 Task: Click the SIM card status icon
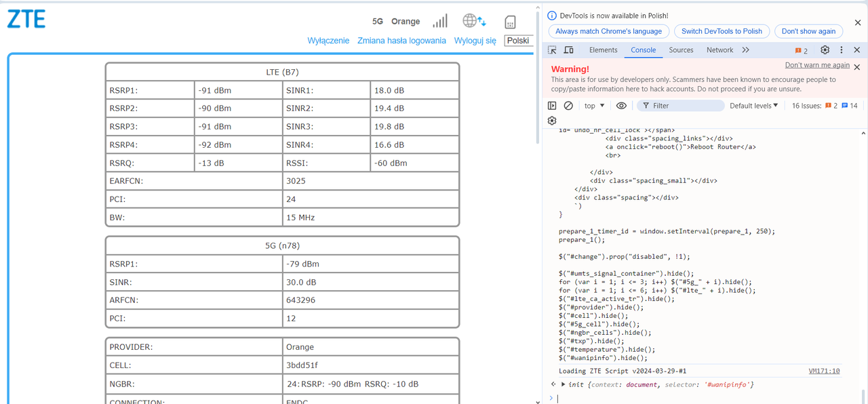tap(510, 22)
